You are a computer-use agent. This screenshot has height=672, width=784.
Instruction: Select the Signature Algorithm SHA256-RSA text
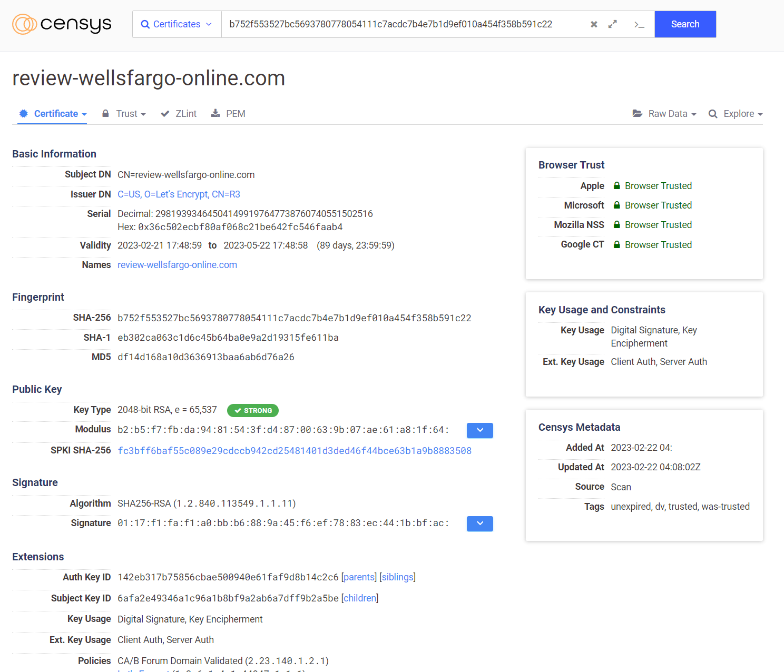[x=144, y=503]
